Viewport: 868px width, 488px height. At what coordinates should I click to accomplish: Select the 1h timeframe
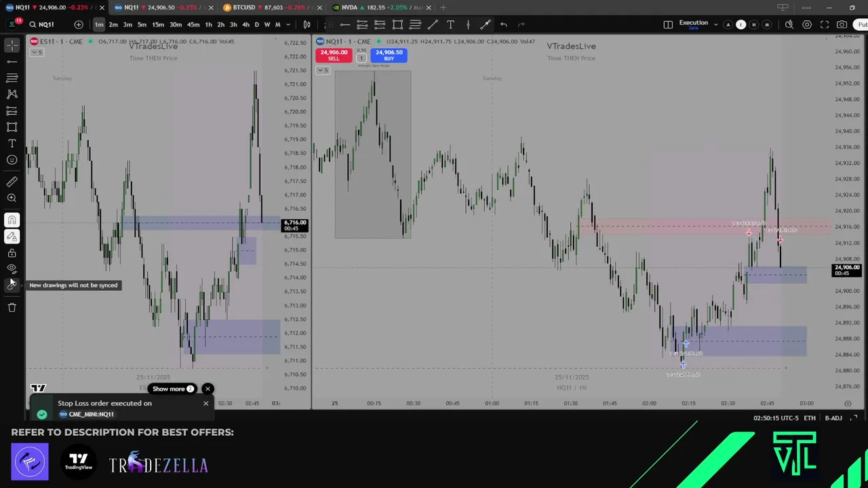208,24
